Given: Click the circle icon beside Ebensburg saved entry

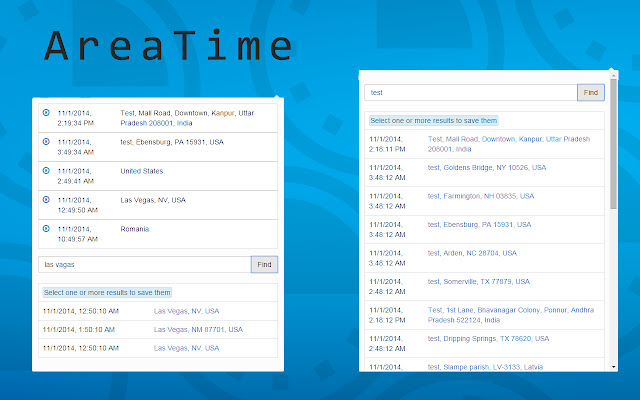Looking at the screenshot, I should point(46,141).
